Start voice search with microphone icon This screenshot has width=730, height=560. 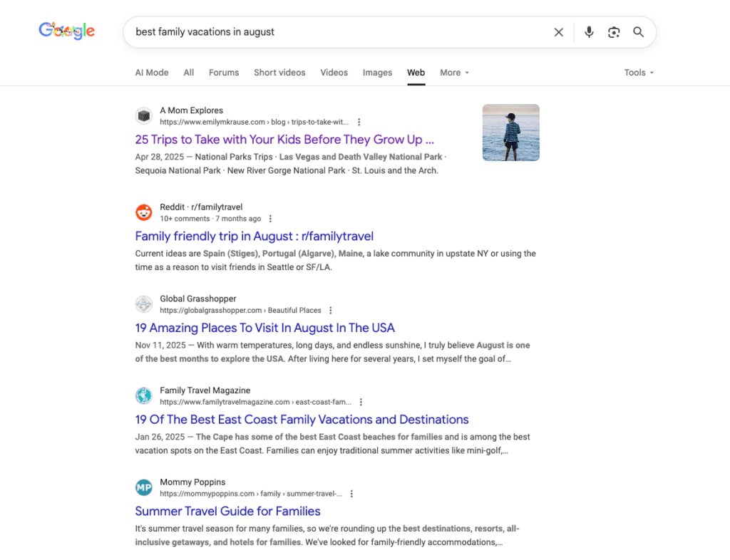(x=589, y=32)
